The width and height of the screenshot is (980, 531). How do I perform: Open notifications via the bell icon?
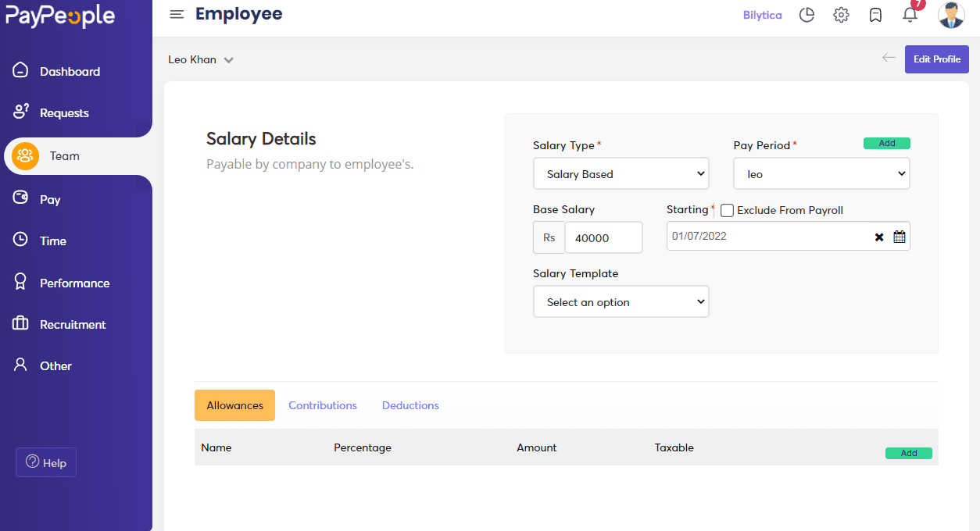910,15
